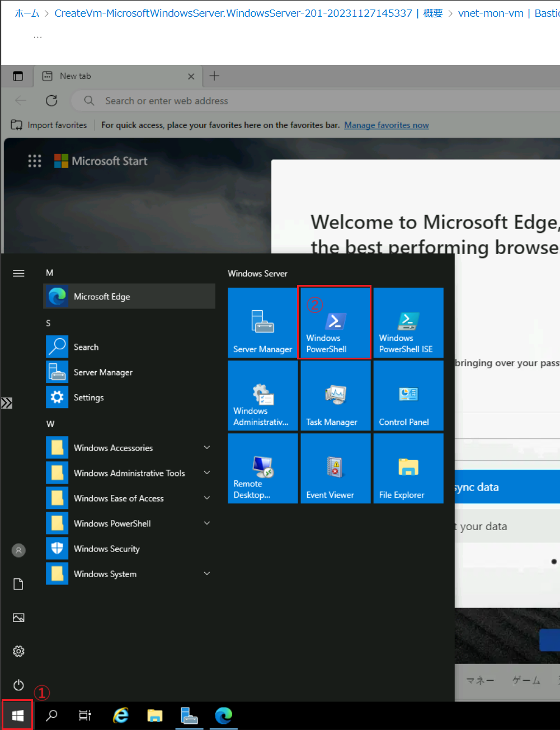560x730 pixels.
Task: Open the Task Manager tile
Action: click(336, 396)
